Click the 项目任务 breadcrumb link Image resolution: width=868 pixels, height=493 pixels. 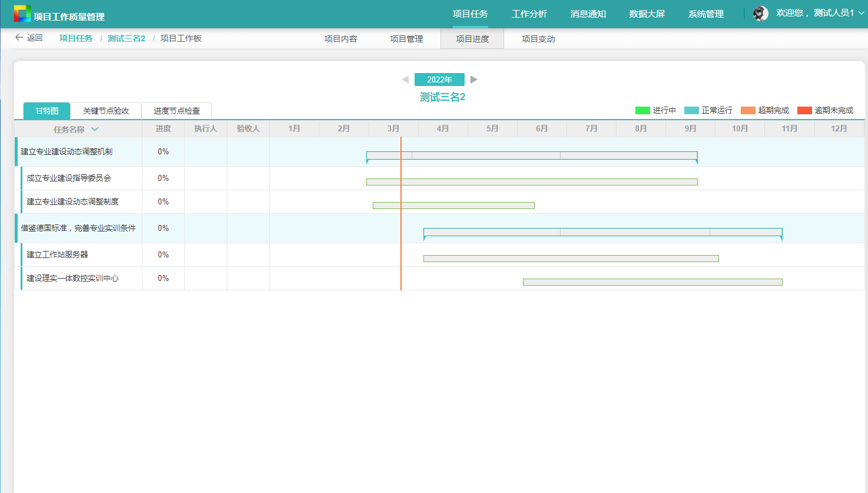click(x=76, y=38)
